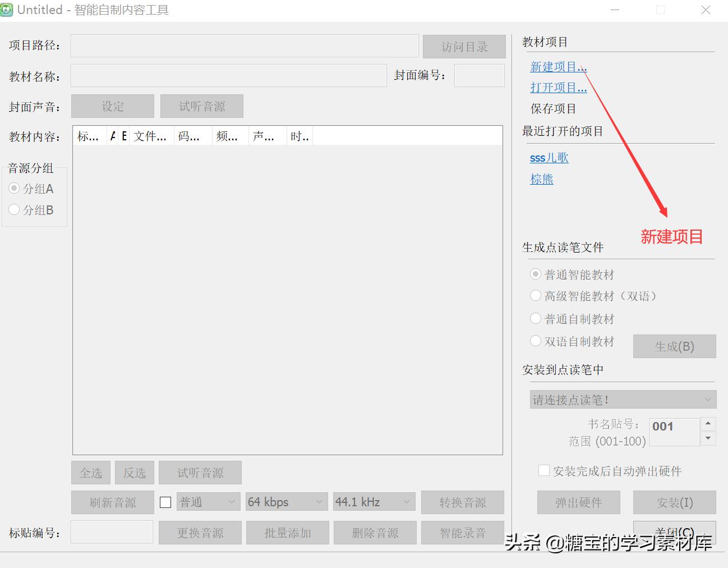Select all audio entries with 全选

[x=90, y=472]
